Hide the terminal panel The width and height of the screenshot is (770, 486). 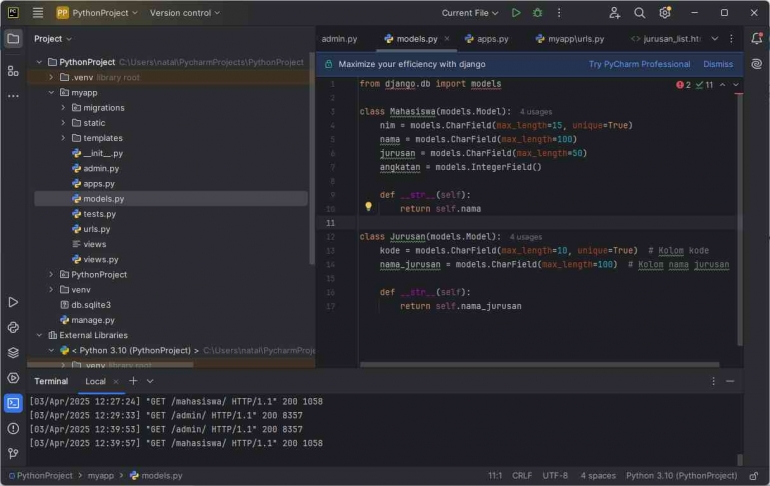730,381
